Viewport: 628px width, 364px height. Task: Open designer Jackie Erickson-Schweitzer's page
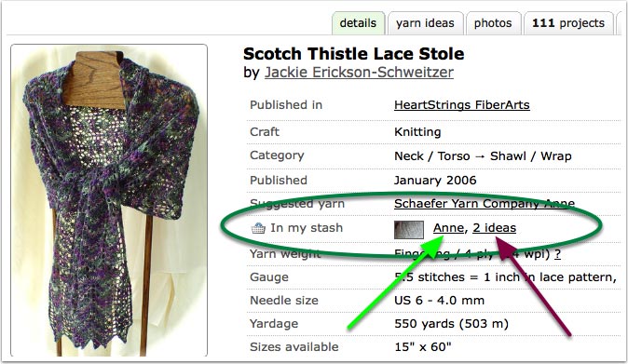tap(359, 73)
